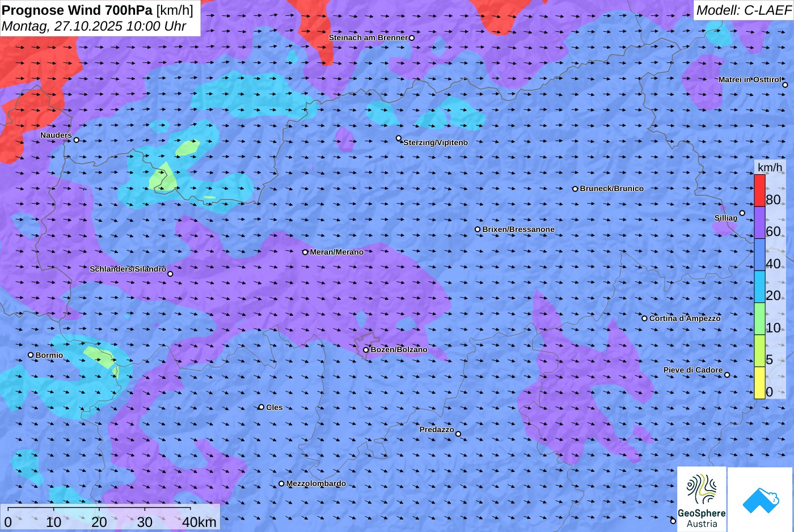Click the 'Brixen/Bressanone' label text

[x=518, y=229]
